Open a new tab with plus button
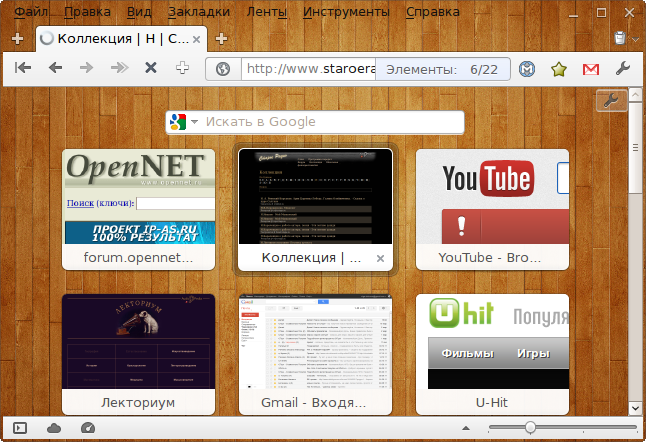 221,38
